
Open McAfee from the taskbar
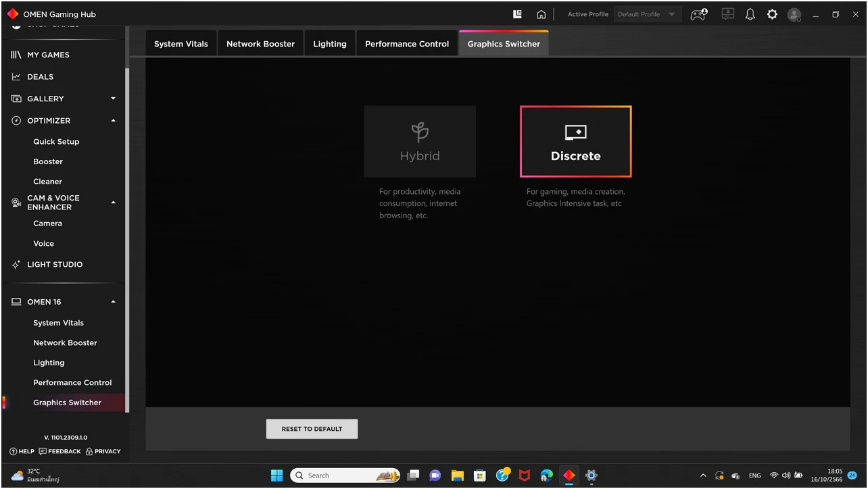[x=525, y=475]
